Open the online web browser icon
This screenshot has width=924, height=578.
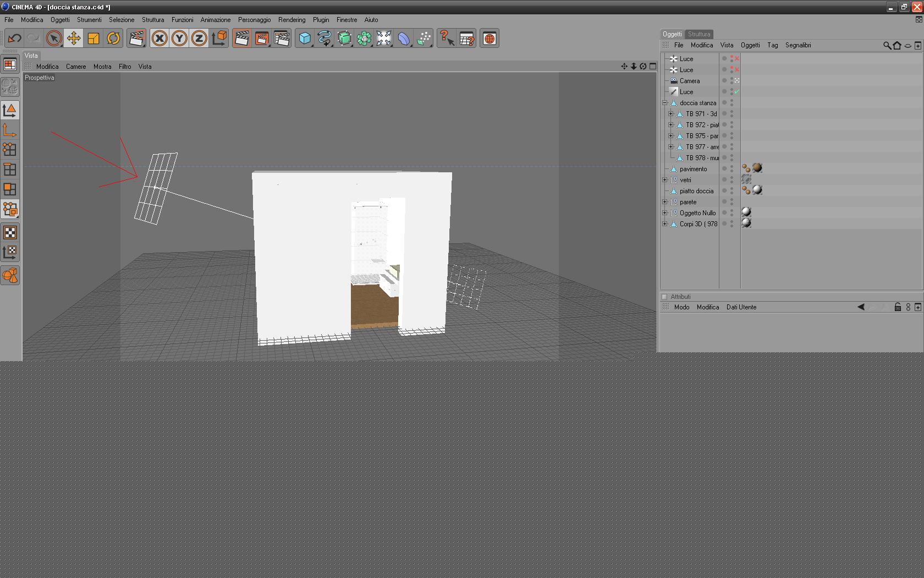click(x=490, y=39)
